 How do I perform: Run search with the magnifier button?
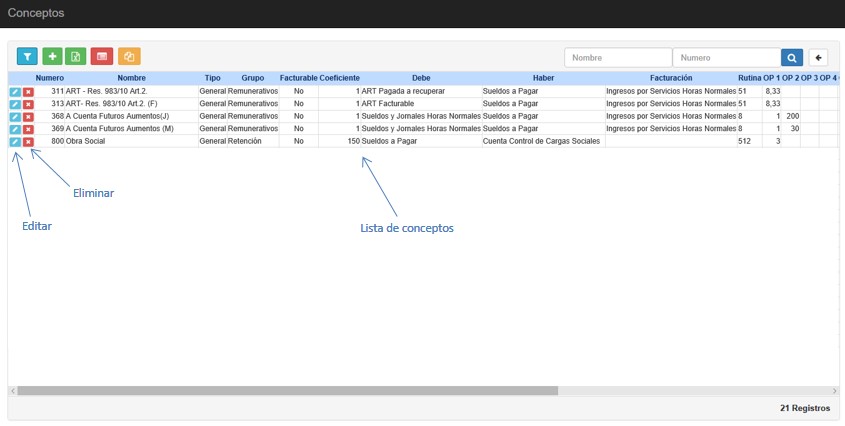pos(791,58)
